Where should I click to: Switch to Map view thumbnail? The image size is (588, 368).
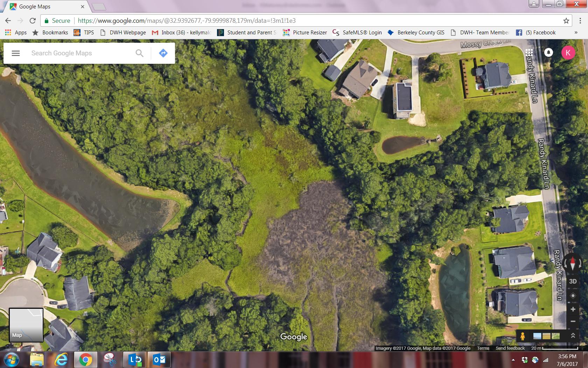[x=26, y=325]
